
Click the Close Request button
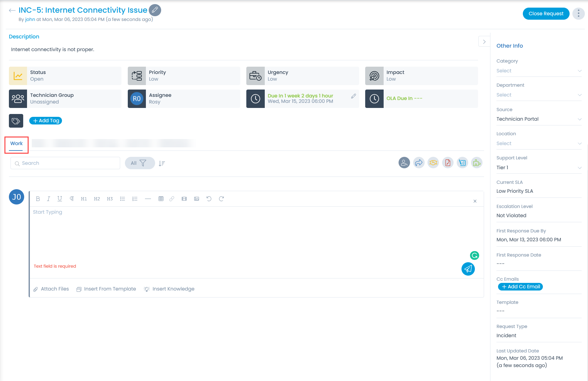546,14
